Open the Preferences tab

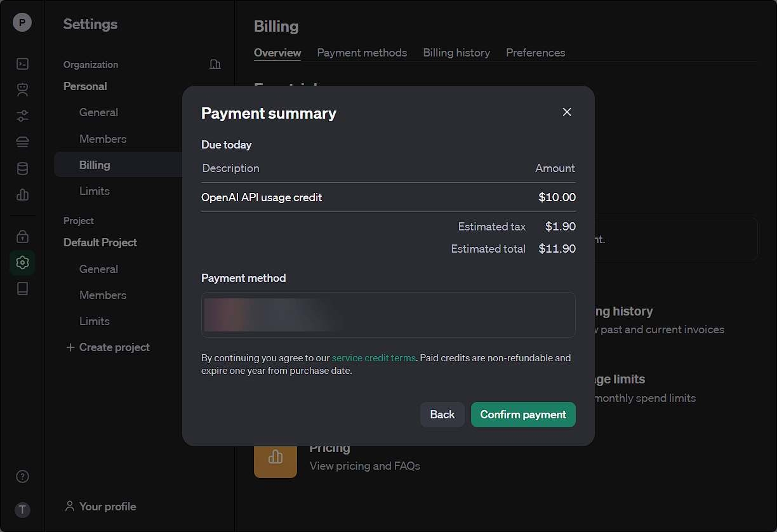(x=535, y=53)
